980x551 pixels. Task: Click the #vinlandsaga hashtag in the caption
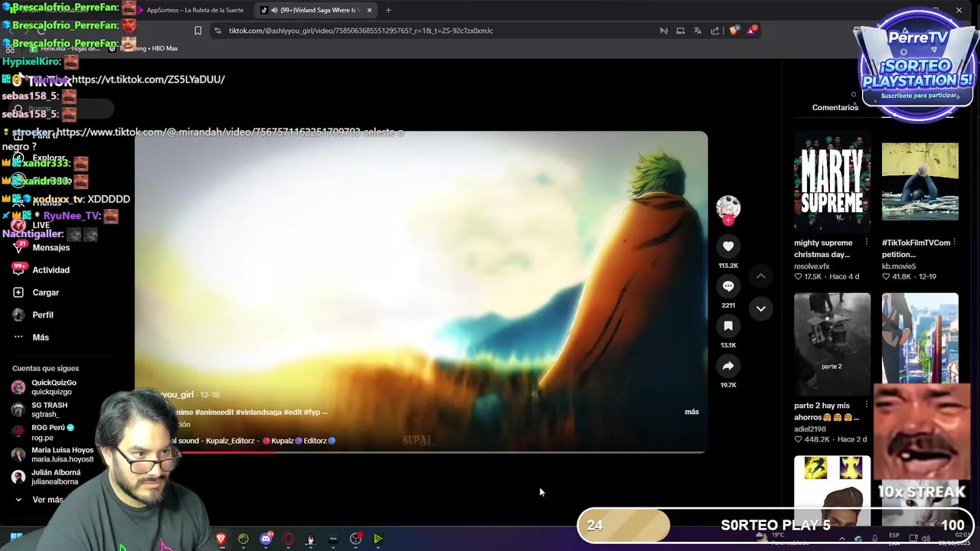click(x=259, y=412)
